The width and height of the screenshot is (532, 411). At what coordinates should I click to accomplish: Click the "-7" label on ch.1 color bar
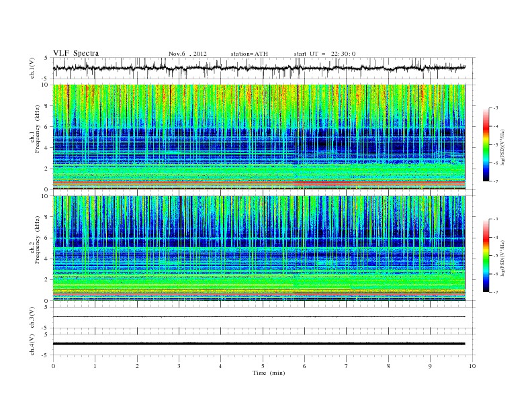point(495,181)
